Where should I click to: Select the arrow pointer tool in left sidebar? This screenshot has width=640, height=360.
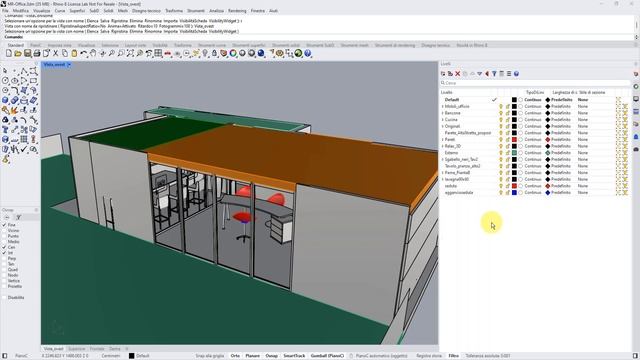(x=5, y=71)
